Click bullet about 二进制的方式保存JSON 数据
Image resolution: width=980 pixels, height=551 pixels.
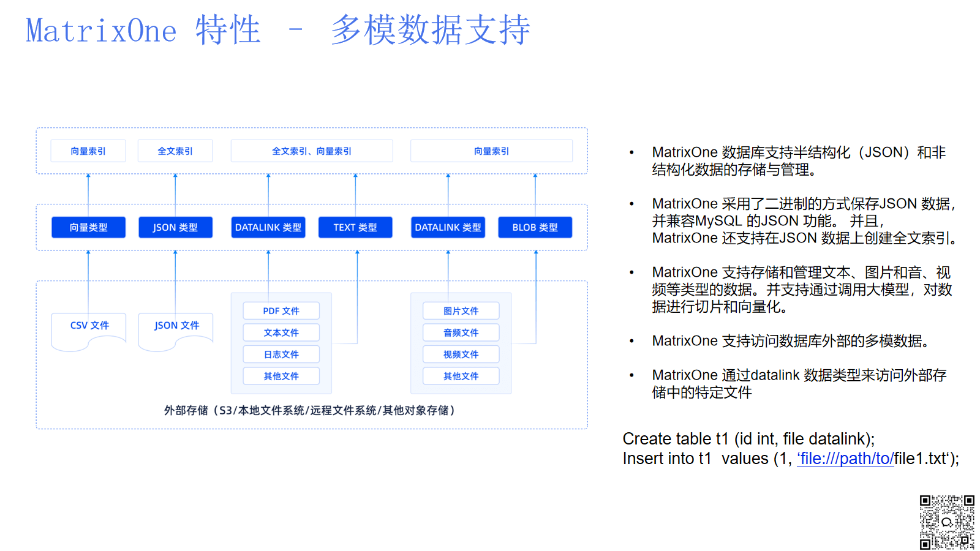[x=804, y=221]
